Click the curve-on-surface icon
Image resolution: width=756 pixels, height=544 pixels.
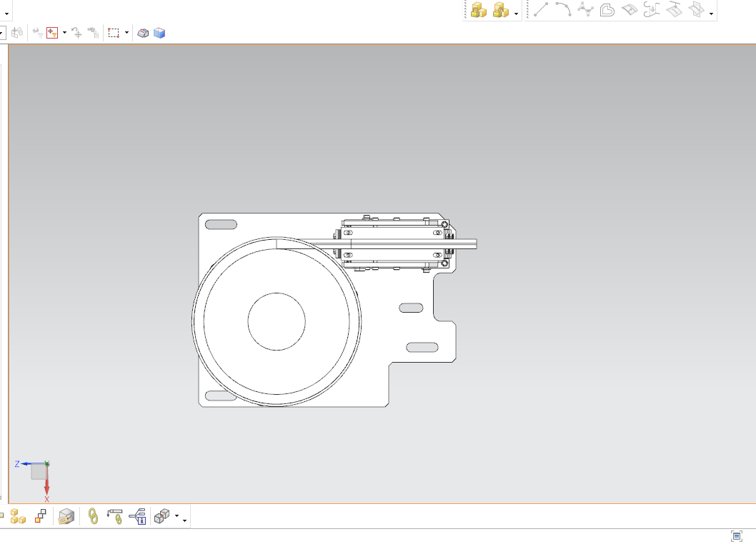pyautogui.click(x=630, y=9)
